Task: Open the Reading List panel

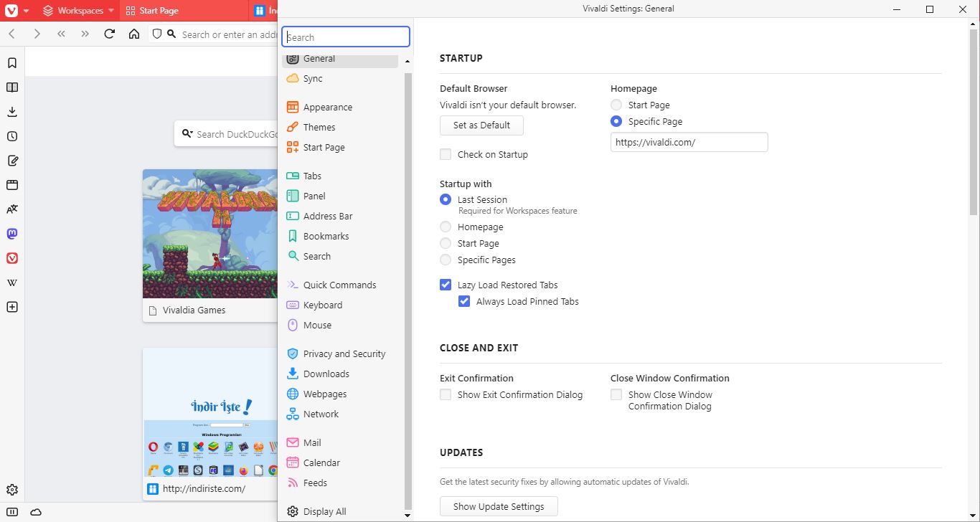Action: point(12,87)
